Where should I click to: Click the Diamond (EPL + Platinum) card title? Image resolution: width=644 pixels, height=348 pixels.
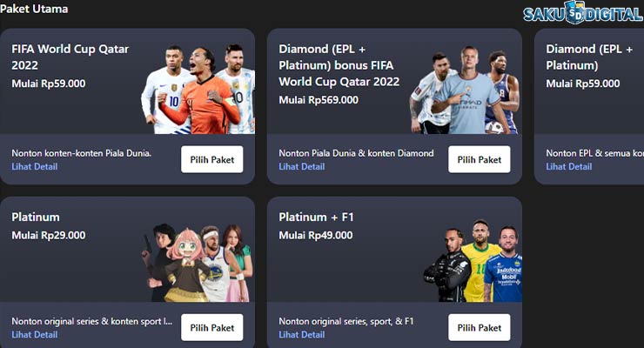tap(589, 57)
